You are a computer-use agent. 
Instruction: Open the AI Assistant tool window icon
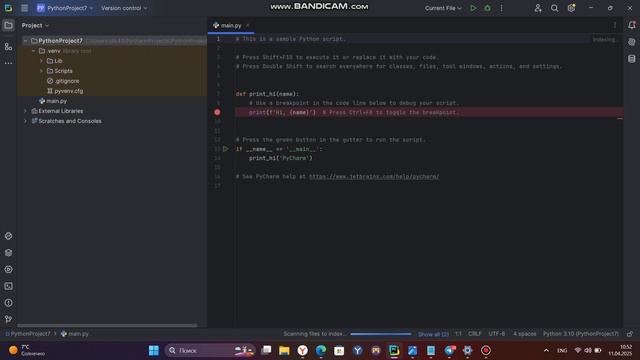[x=632, y=42]
